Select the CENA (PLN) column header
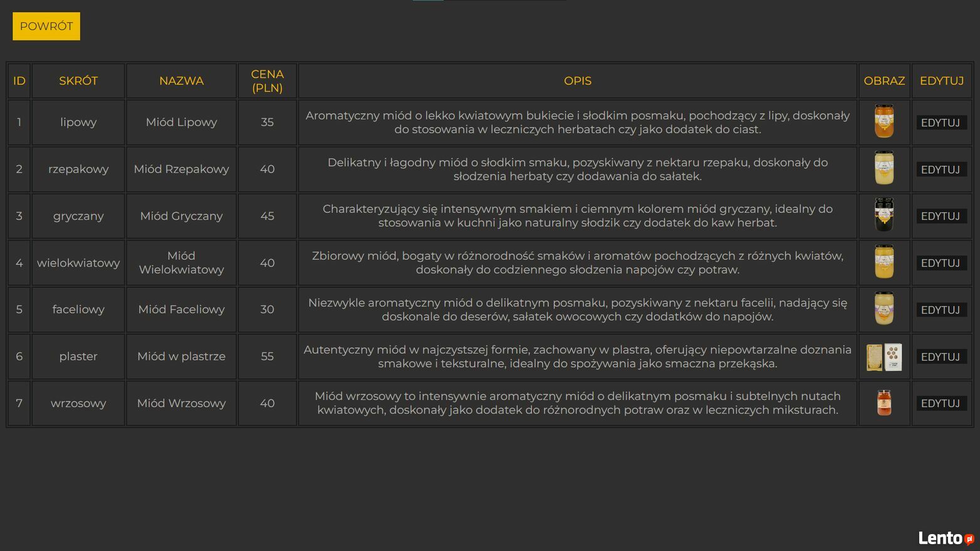This screenshot has height=551, width=980. coord(268,81)
